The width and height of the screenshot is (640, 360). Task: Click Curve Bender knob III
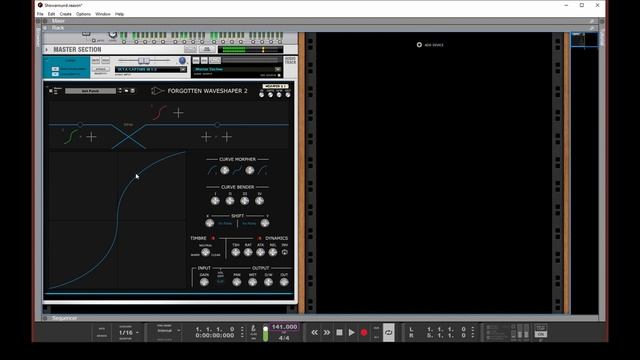(244, 200)
